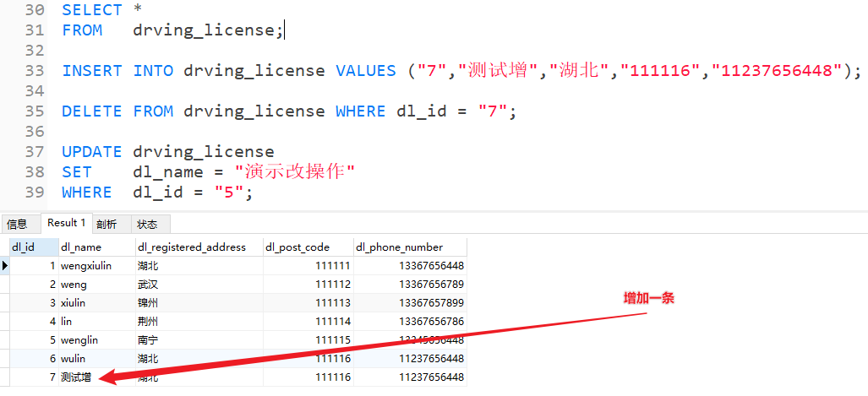The height and width of the screenshot is (396, 868).
Task: Click line number 37 in the gutter
Action: click(35, 151)
